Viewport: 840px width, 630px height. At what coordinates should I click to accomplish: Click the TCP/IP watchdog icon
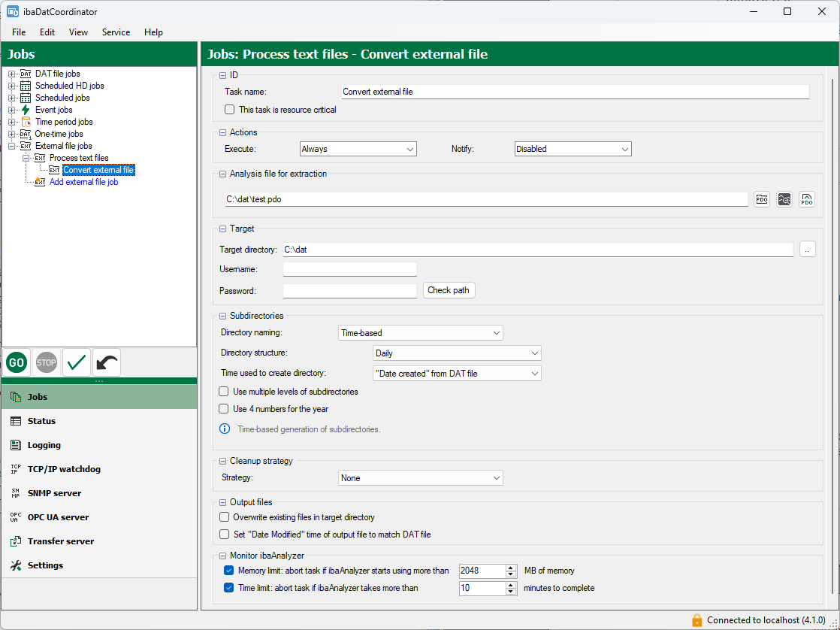16,469
